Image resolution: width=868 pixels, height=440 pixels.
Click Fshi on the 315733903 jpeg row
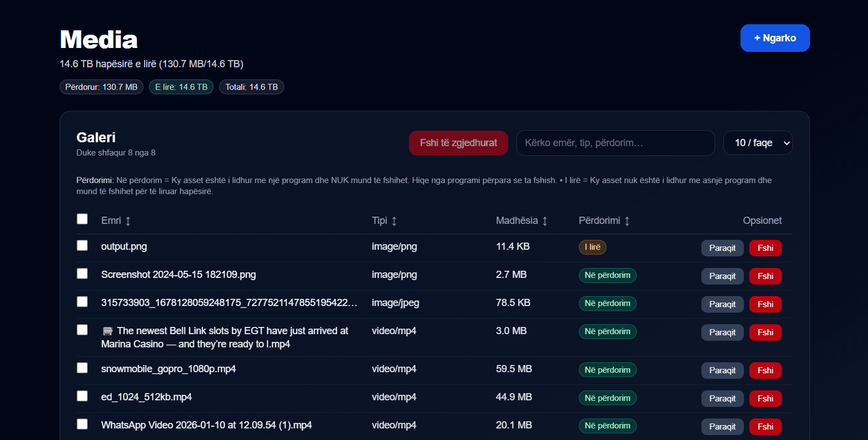(x=765, y=304)
